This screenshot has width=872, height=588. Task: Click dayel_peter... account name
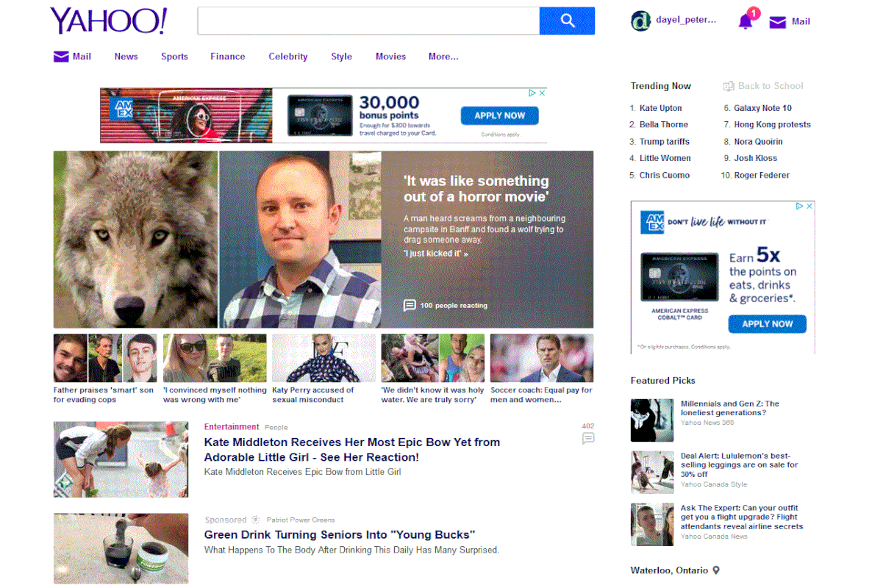pyautogui.click(x=686, y=20)
